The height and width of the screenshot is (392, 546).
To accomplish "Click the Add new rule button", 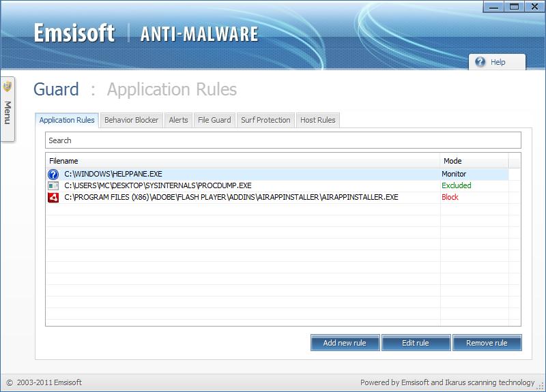I will [345, 343].
